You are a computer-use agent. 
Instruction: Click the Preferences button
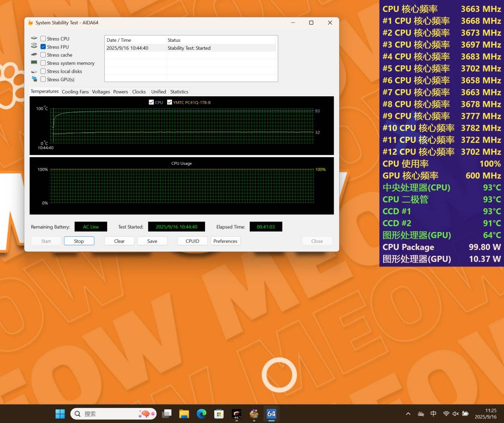[225, 241]
